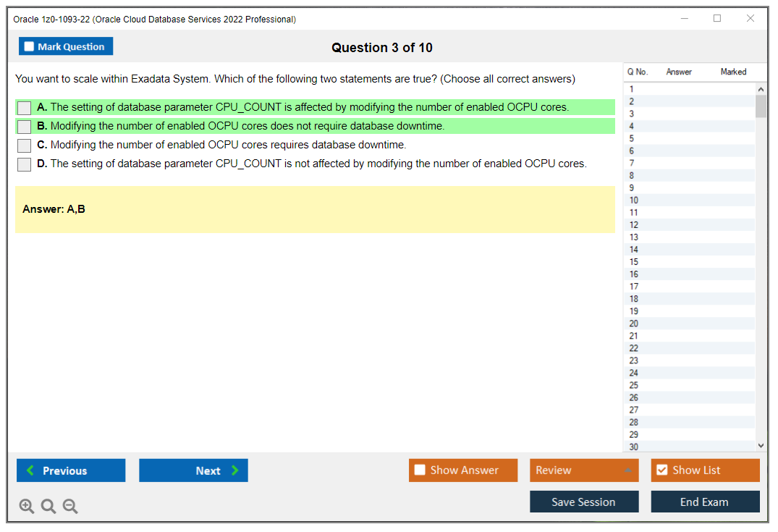Toggle the Show List checkbox off
The image size is (778, 532).
[661, 470]
